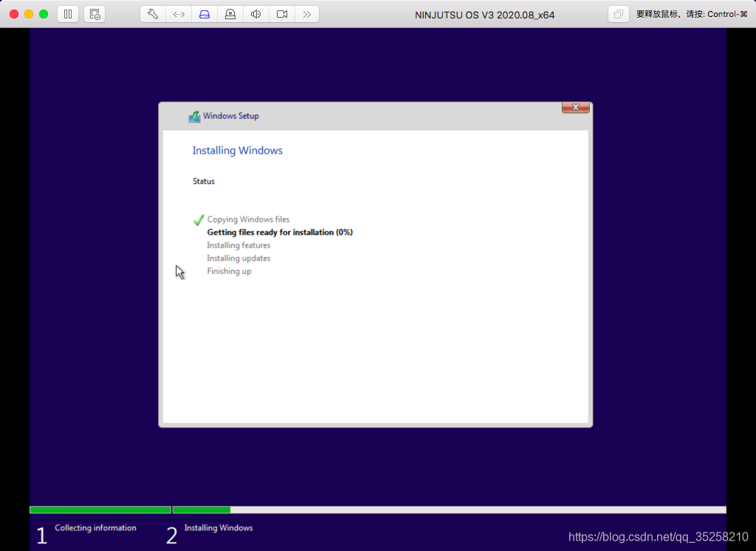Click 'Copying Windows files' text
The image size is (756, 551).
[x=248, y=219]
